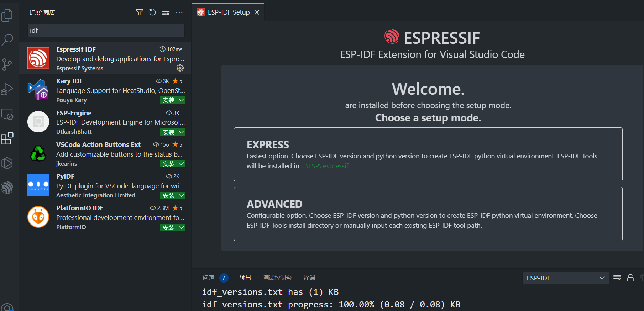Open the PyIDF extension title
Image resolution: width=644 pixels, height=311 pixels.
coord(65,176)
